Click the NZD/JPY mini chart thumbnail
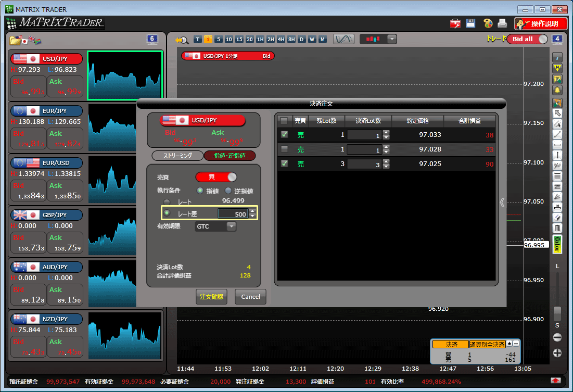573x392 pixels. [x=124, y=336]
